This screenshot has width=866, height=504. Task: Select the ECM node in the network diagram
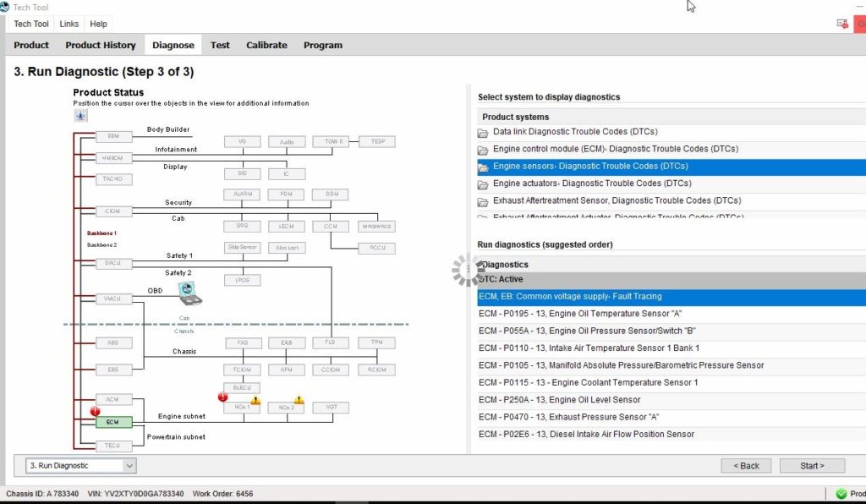[113, 420]
